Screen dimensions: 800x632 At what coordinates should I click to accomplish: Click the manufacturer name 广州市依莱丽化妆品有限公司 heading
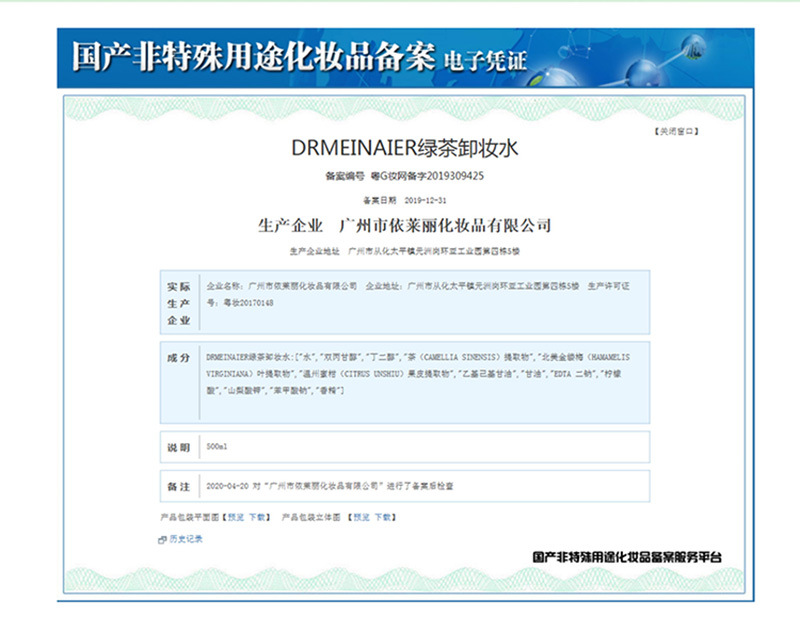(445, 225)
